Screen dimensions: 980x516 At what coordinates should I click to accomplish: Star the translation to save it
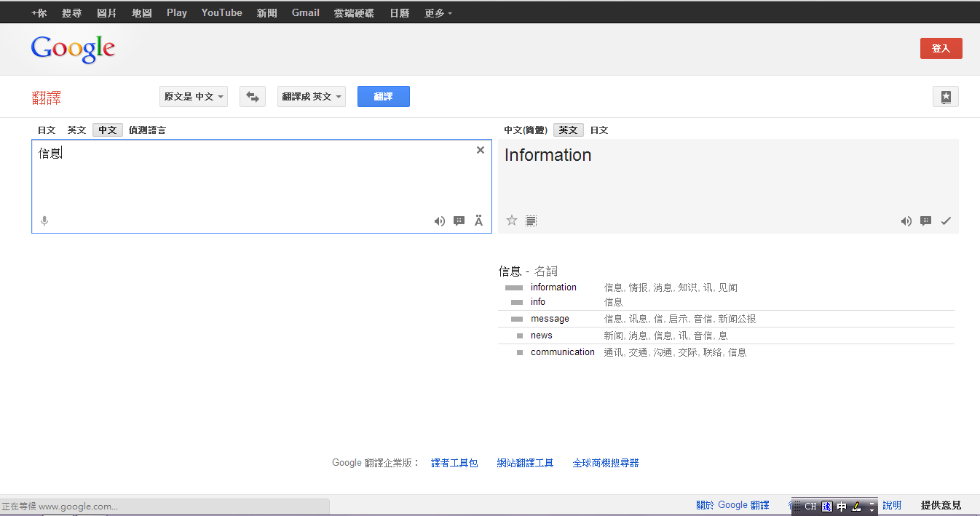(512, 221)
